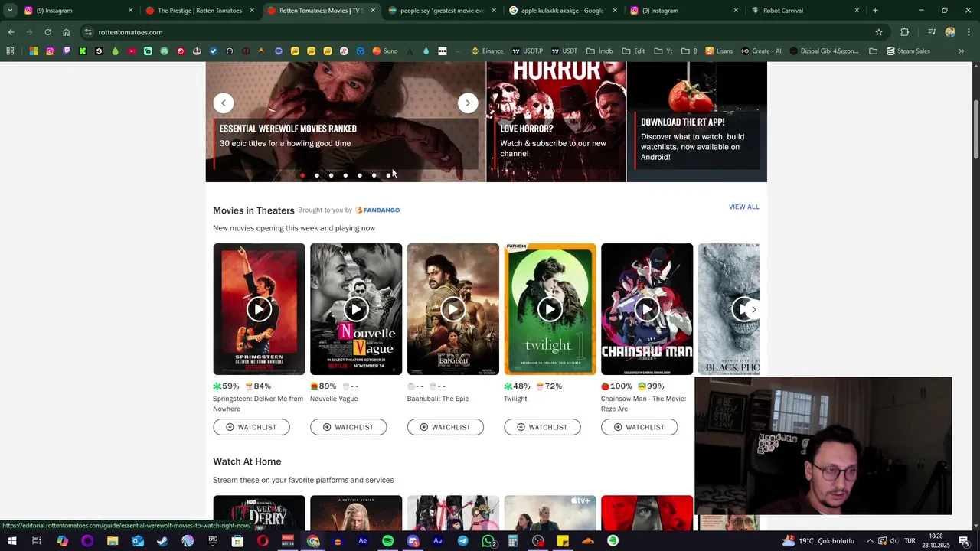Open the Chrome three-dot menu

tap(969, 32)
